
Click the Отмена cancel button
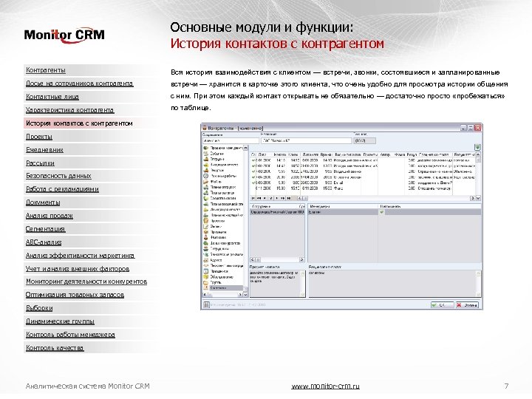coord(467,304)
